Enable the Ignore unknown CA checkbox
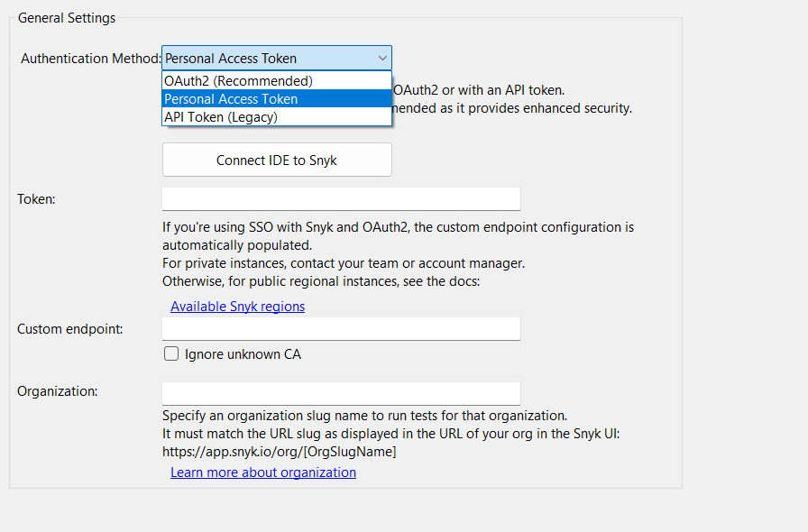The image size is (808, 532). 171,354
